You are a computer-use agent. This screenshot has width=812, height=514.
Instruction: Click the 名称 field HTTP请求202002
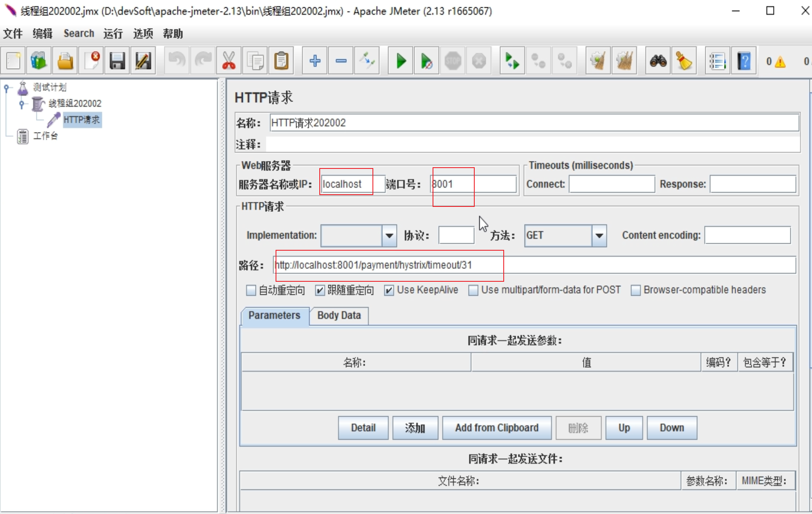pos(534,123)
